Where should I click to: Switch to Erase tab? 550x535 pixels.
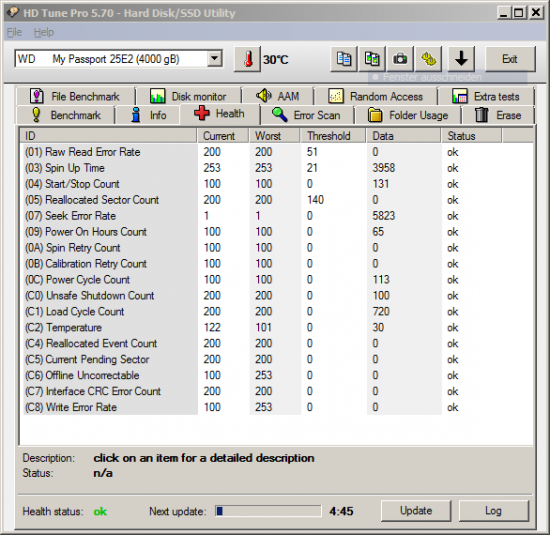point(498,115)
